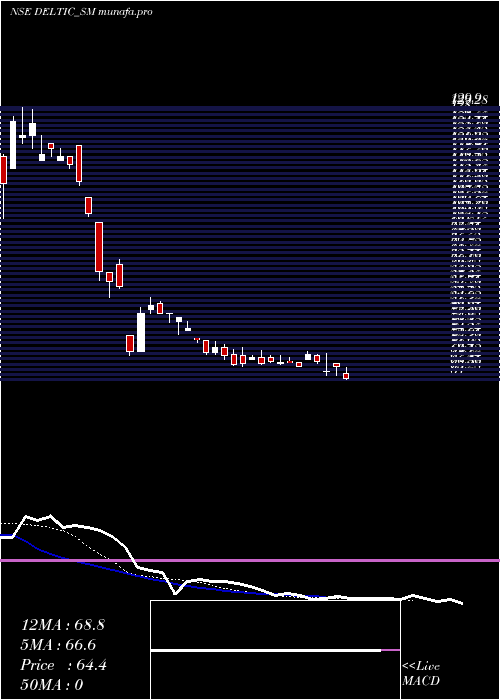The height and width of the screenshot is (700, 500).
Task: Click the Price : 64.4 label
Action: coord(64,665)
